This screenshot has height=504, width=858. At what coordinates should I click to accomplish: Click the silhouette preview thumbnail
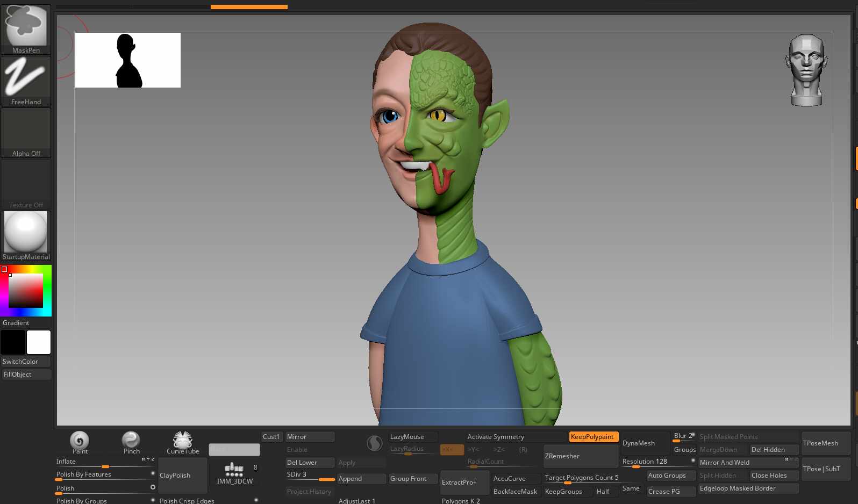[128, 60]
